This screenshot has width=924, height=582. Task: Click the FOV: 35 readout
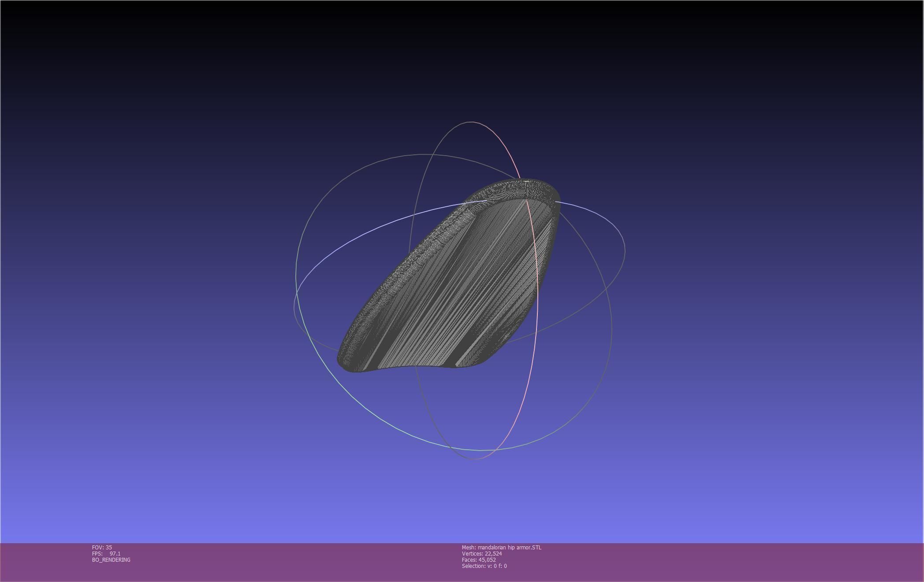pyautogui.click(x=102, y=547)
